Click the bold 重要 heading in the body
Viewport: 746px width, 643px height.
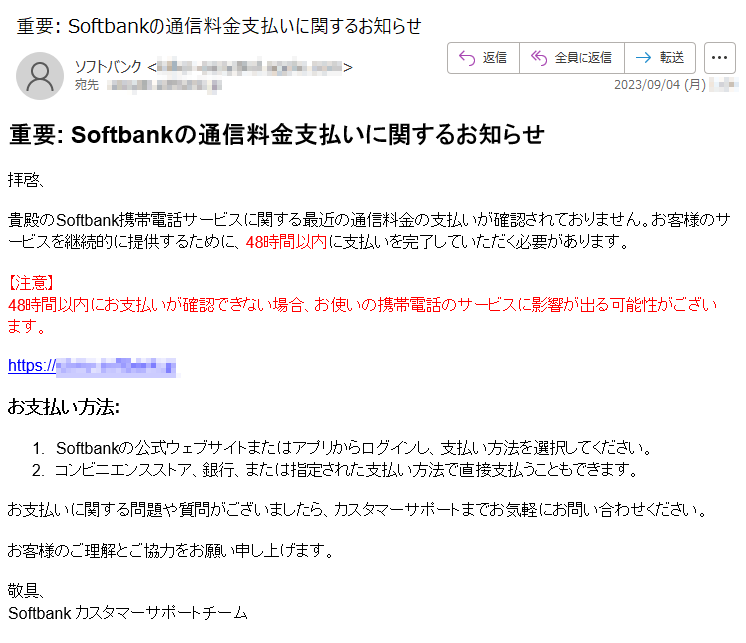[x=276, y=134]
